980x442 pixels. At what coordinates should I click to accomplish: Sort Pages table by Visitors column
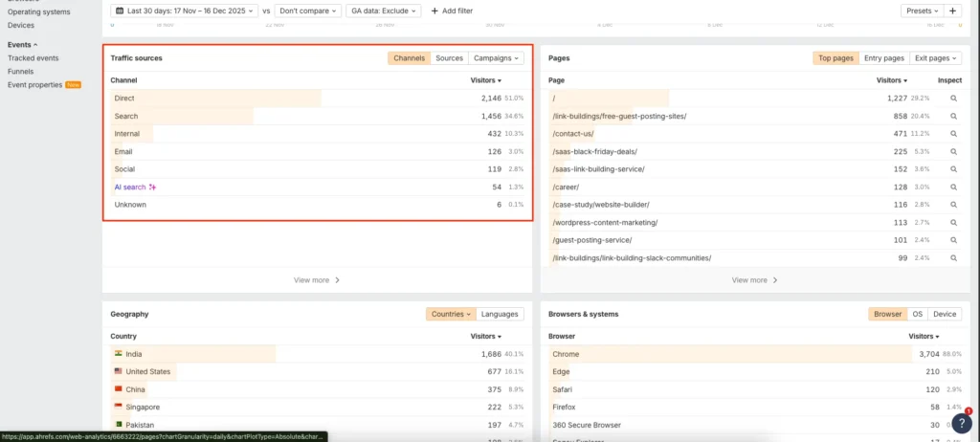892,80
